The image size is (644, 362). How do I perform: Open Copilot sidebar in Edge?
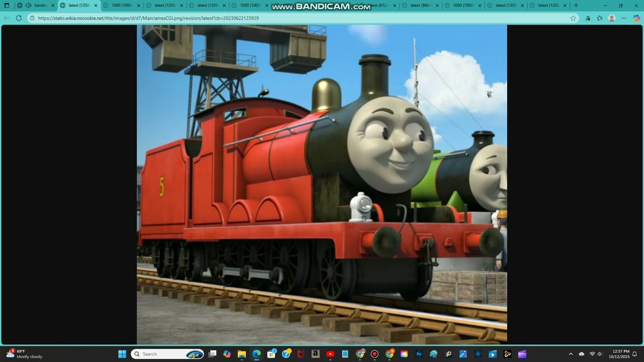[x=636, y=18]
